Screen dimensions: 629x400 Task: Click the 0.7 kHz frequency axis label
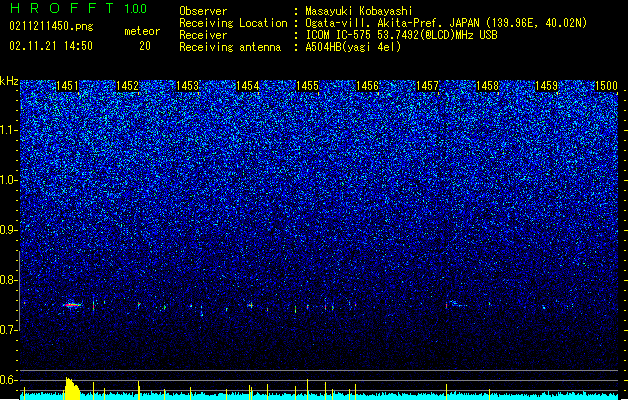[9, 330]
